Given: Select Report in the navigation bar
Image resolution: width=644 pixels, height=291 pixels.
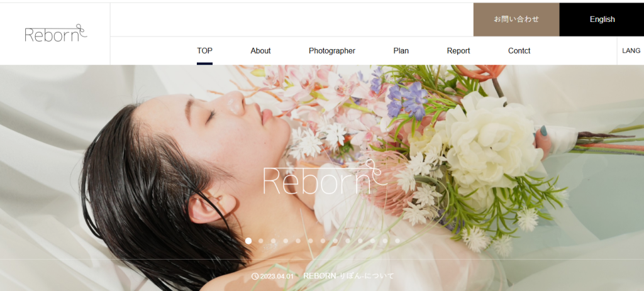Looking at the screenshot, I should pos(458,51).
